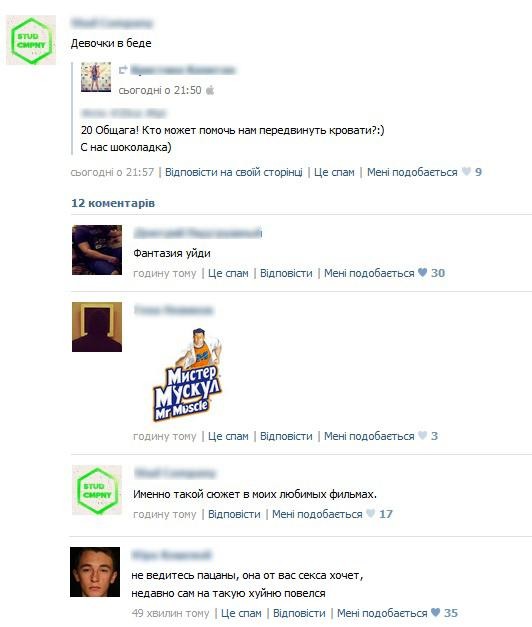The width and height of the screenshot is (532, 627).
Task: Open the quoted post author's small avatar
Action: click(96, 77)
